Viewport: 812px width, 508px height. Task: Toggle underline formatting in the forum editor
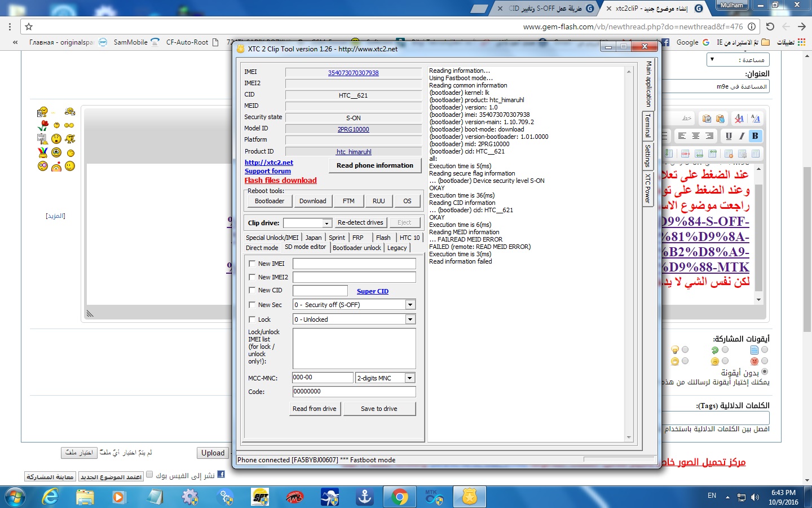[x=729, y=136]
